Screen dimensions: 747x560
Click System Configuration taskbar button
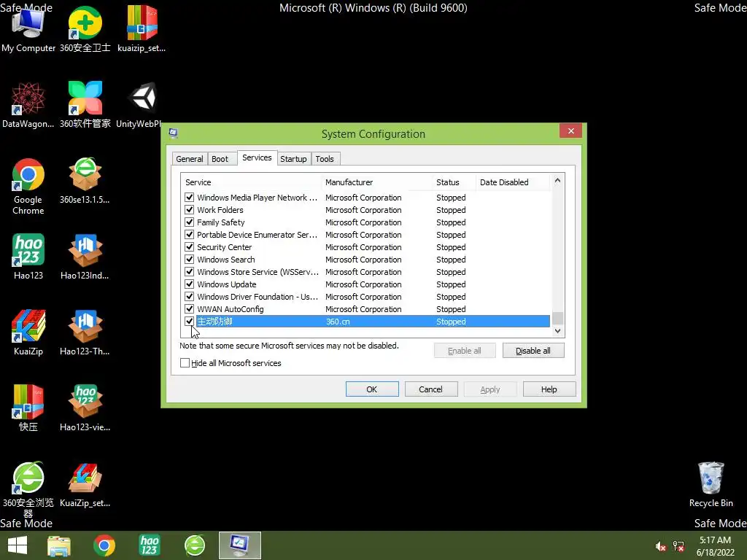(x=240, y=545)
